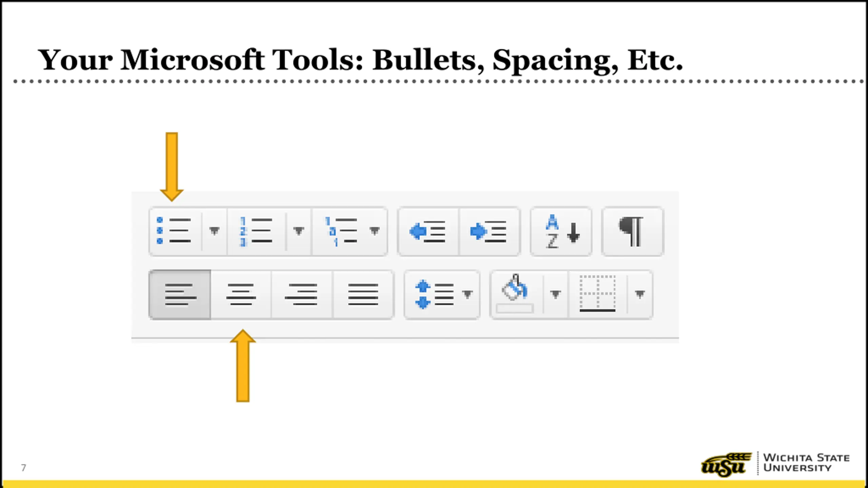Decrease the paragraph indent
Image resolution: width=868 pixels, height=488 pixels.
428,232
